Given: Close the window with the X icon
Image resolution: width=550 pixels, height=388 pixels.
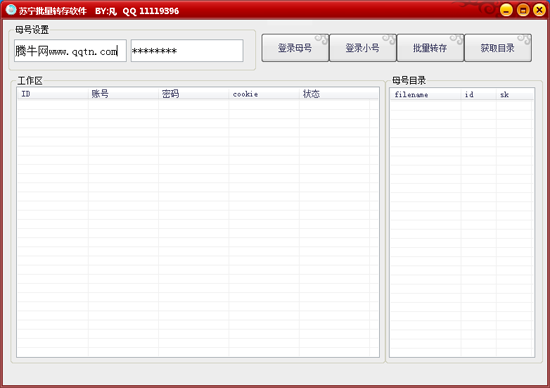Looking at the screenshot, I should [x=539, y=10].
